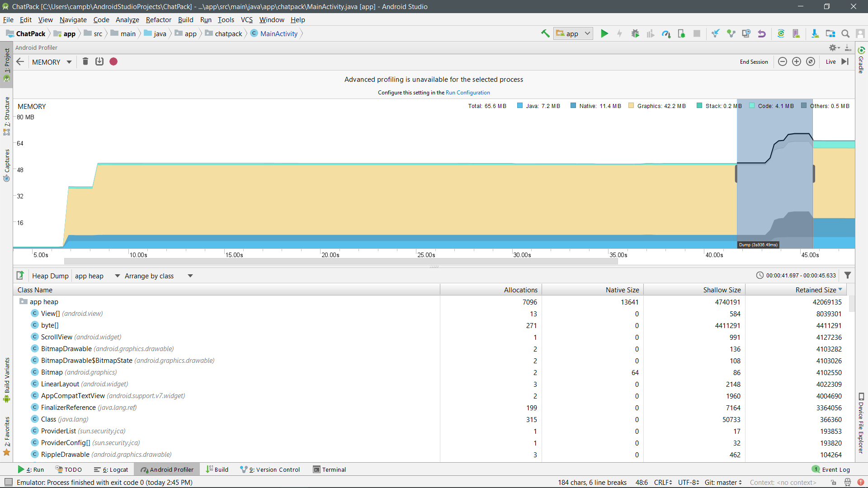
Task: Click the Debug app bug icon
Action: (x=635, y=33)
